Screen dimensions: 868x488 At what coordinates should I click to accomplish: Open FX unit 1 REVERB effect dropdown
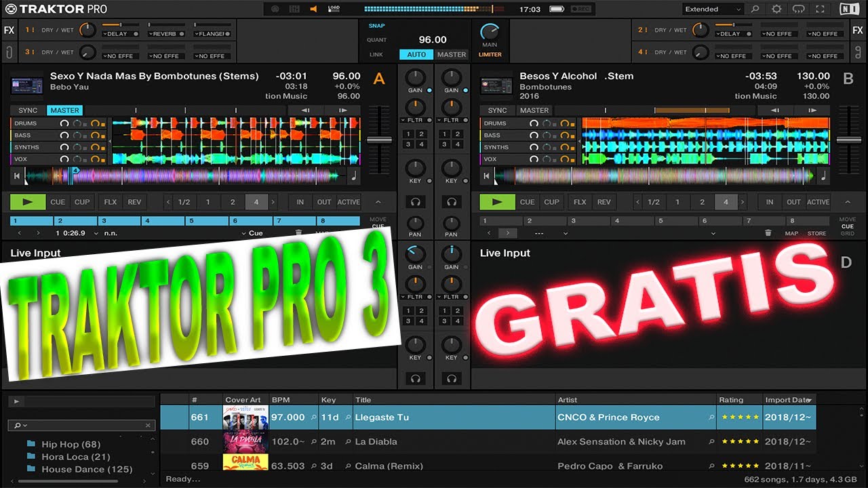click(166, 33)
